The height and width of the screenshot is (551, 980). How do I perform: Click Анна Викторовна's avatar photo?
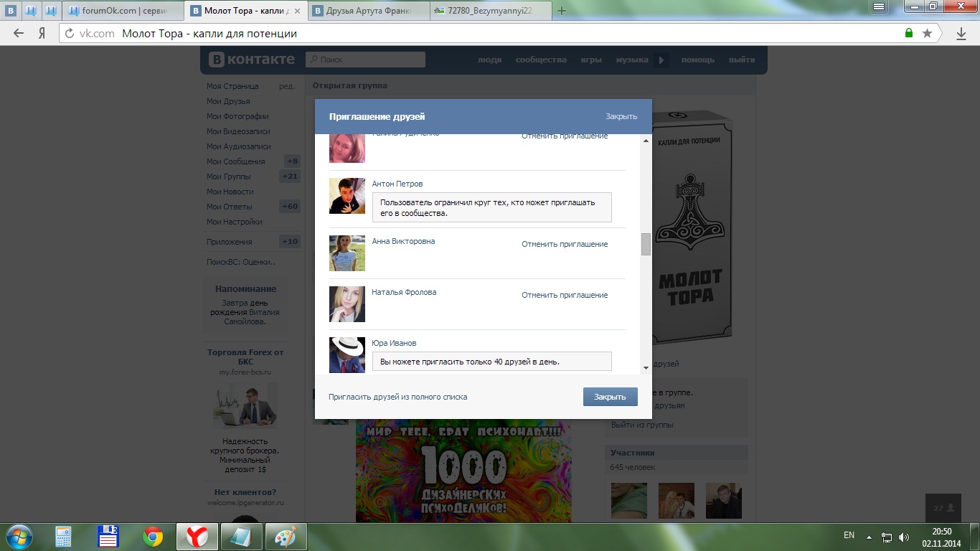tap(347, 253)
